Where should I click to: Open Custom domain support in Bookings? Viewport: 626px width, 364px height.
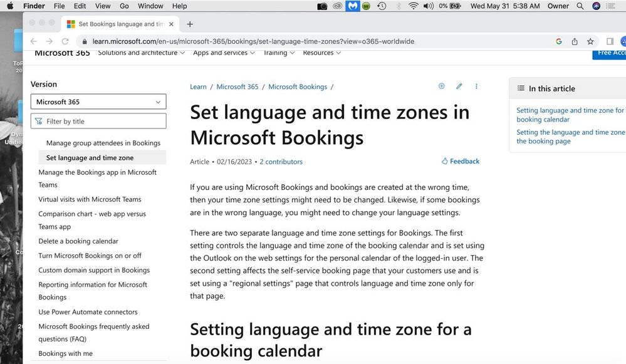(x=94, y=270)
